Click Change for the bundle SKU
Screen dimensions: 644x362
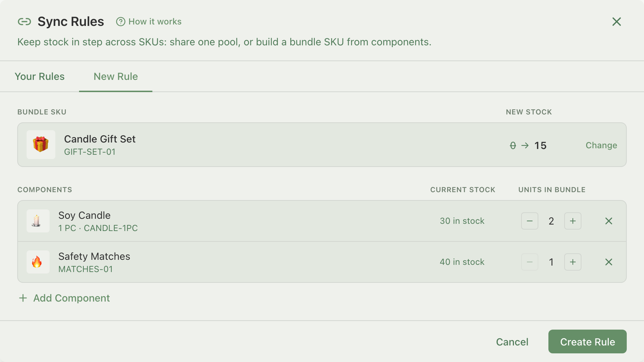[601, 145]
